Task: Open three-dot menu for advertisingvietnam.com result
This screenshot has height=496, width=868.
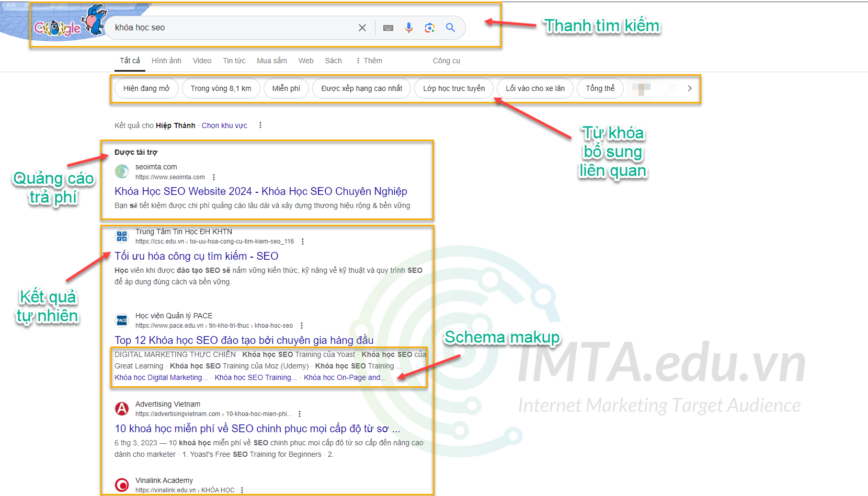Action: [300, 414]
